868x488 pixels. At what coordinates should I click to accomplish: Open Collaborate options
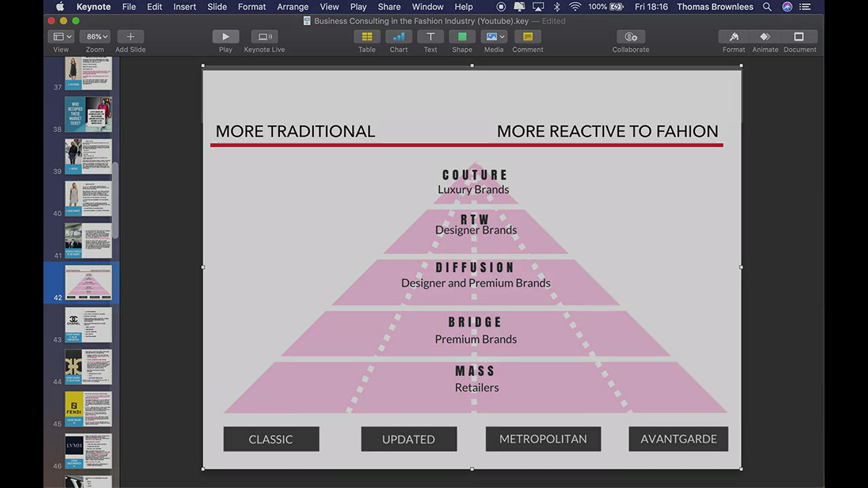point(631,37)
